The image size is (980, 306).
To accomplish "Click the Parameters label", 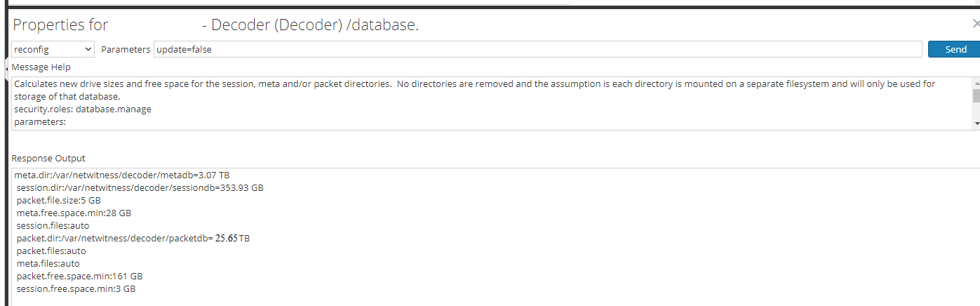I will click(x=126, y=50).
